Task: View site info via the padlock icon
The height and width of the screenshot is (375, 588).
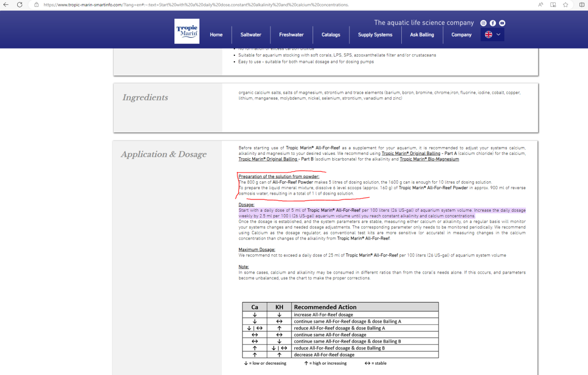Action: (36, 4)
